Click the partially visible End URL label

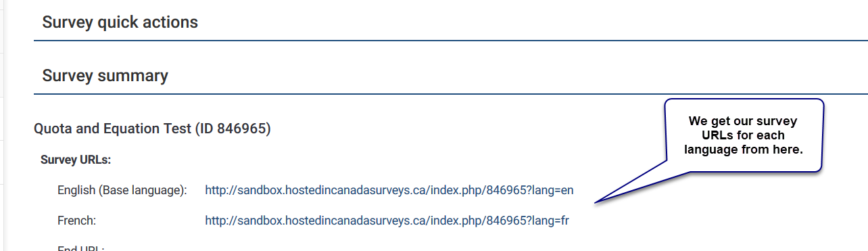coord(80,248)
